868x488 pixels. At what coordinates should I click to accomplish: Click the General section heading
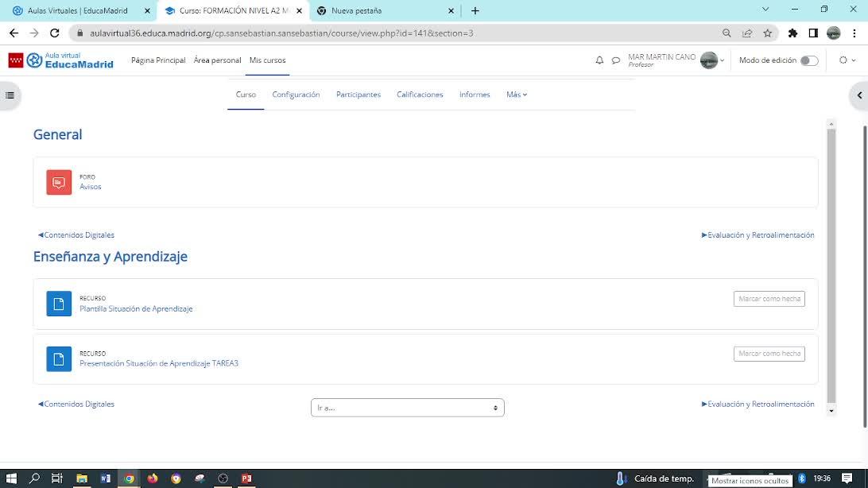coord(57,134)
